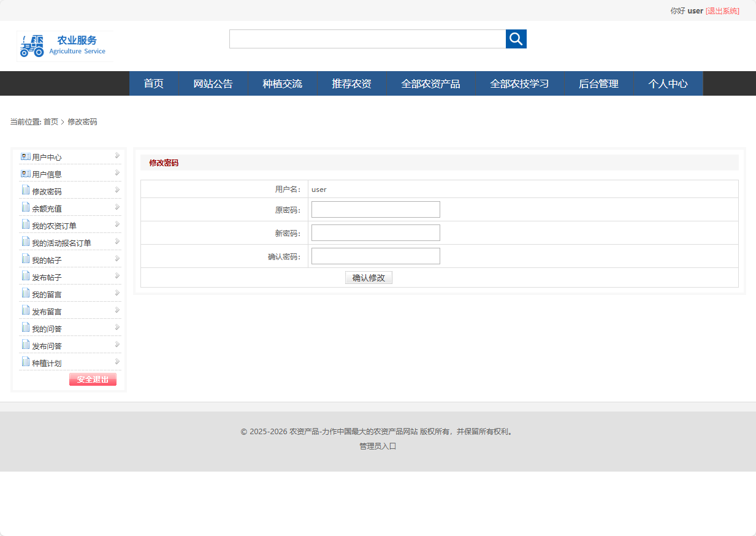Click the icon beside 发布帖子
This screenshot has height=536, width=756.
tap(25, 276)
